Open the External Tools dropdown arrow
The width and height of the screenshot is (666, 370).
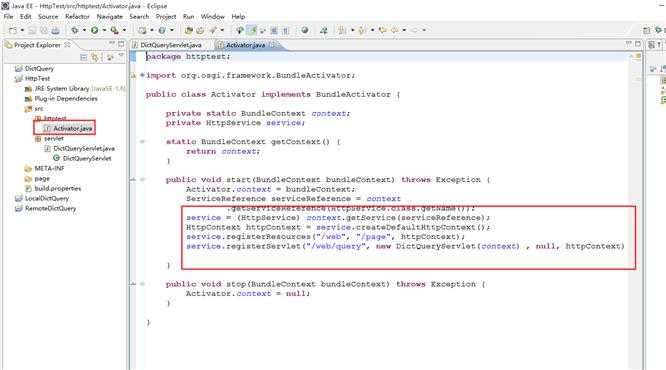click(124, 31)
